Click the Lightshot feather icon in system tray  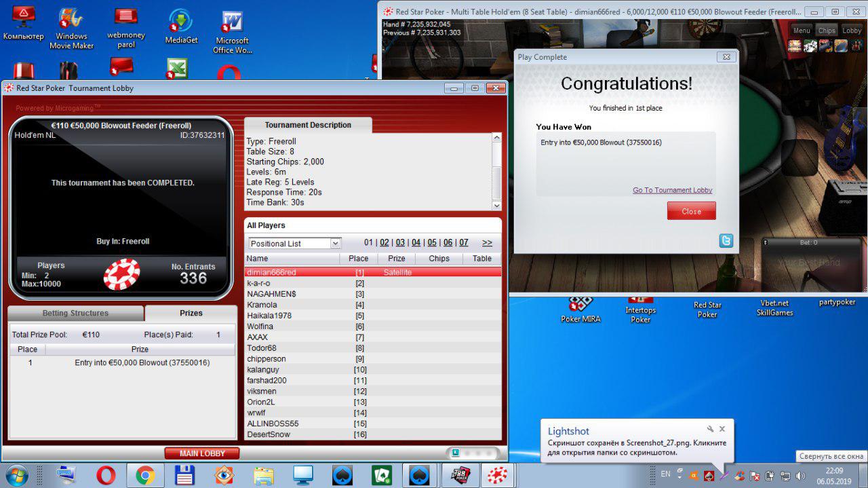coord(724,475)
